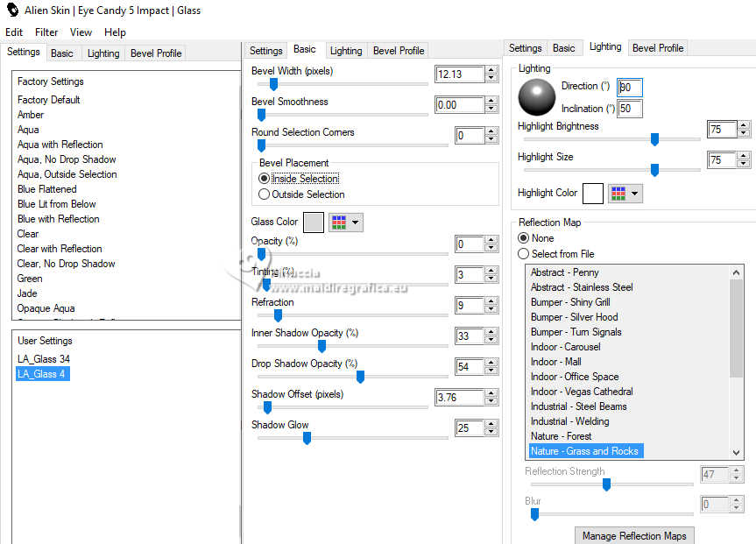Open the View menu

pos(81,32)
